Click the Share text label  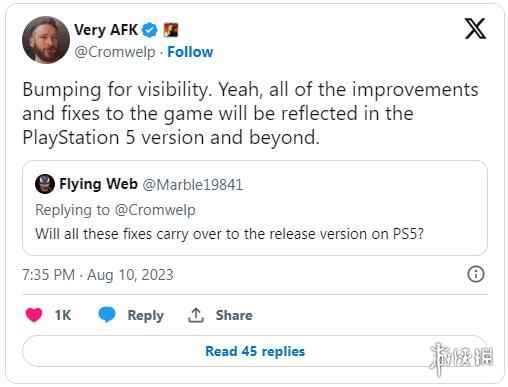coord(234,315)
